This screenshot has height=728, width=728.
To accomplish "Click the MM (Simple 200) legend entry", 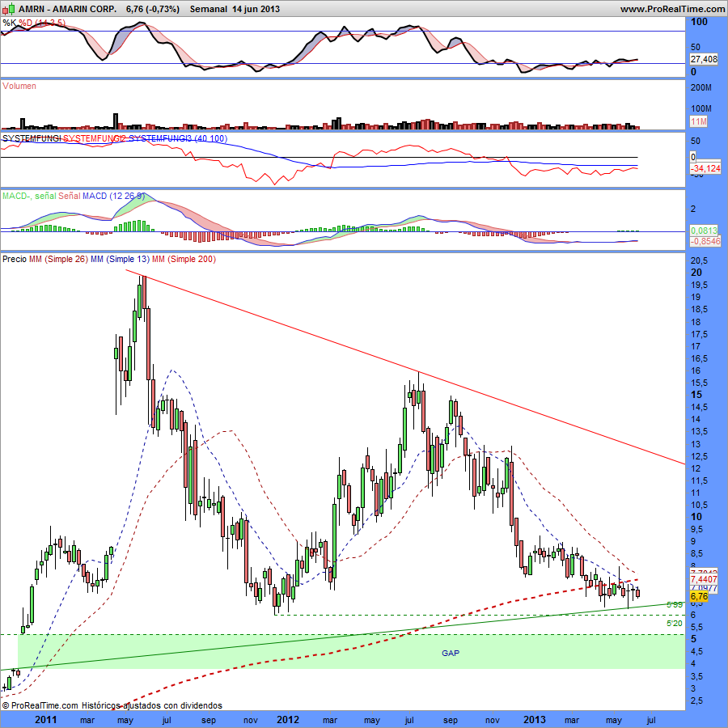I will [x=184, y=259].
